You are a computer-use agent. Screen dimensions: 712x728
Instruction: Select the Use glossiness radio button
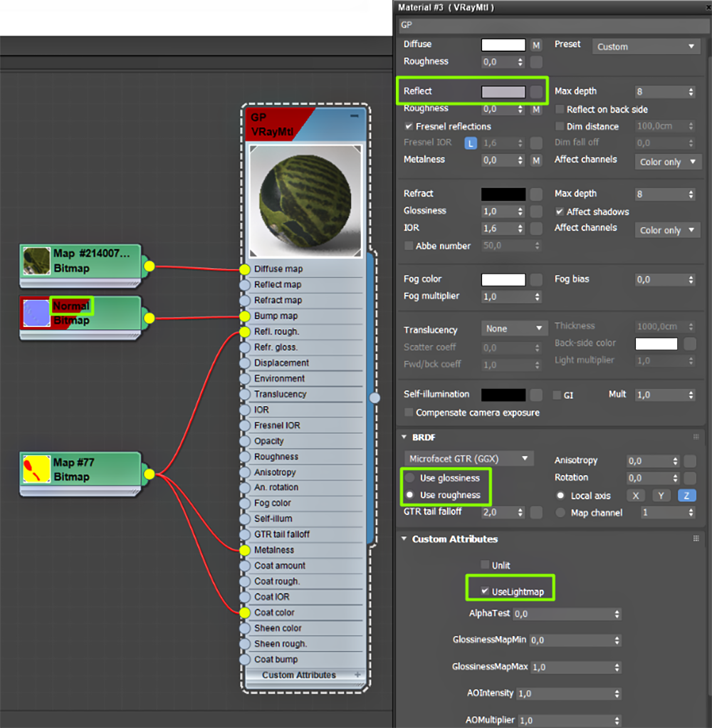click(410, 478)
